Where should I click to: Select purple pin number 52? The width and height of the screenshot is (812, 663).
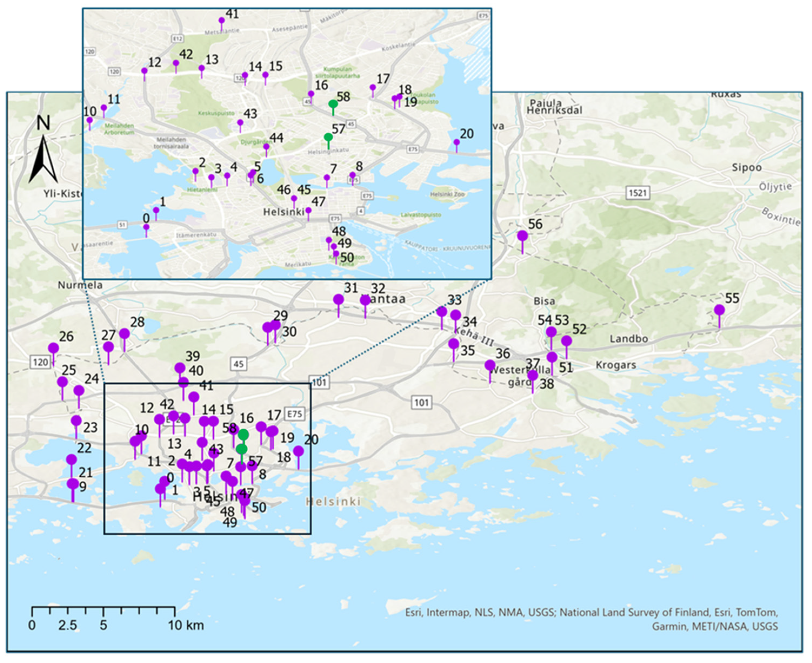pyautogui.click(x=567, y=341)
